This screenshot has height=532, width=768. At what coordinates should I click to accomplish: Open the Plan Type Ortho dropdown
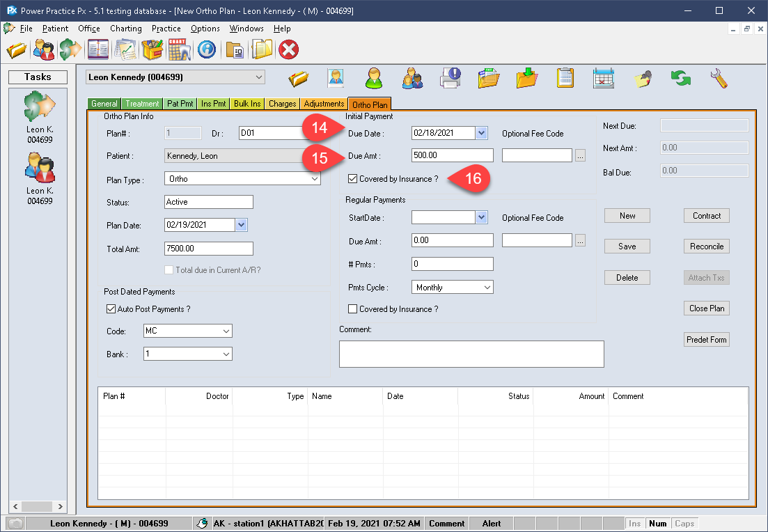click(x=315, y=179)
